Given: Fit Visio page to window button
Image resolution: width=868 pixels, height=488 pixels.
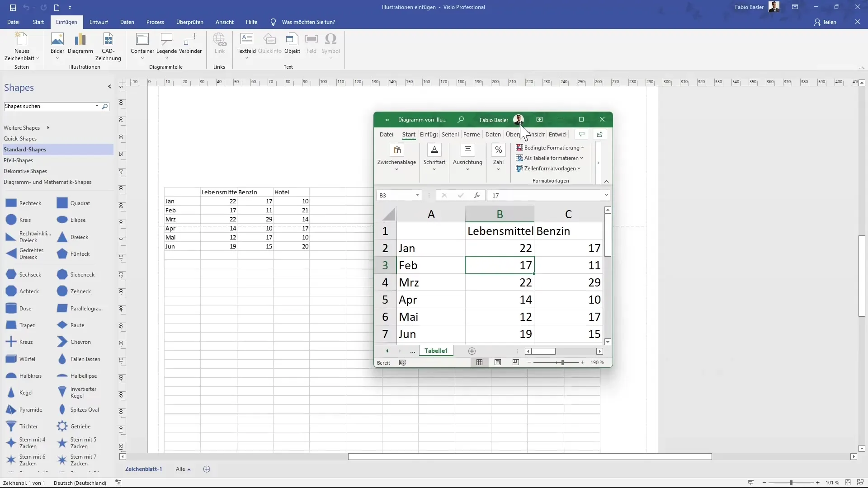Looking at the screenshot, I should click(848, 483).
